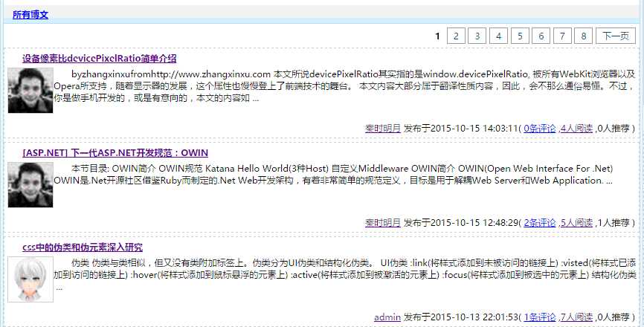Click author avatar of OWIN post

(x=30, y=184)
